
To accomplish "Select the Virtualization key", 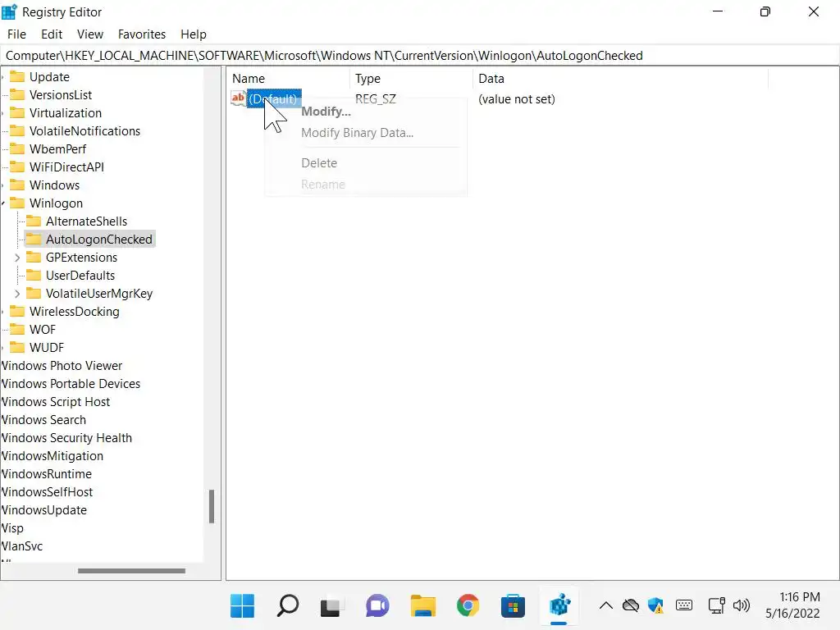I will click(x=66, y=113).
